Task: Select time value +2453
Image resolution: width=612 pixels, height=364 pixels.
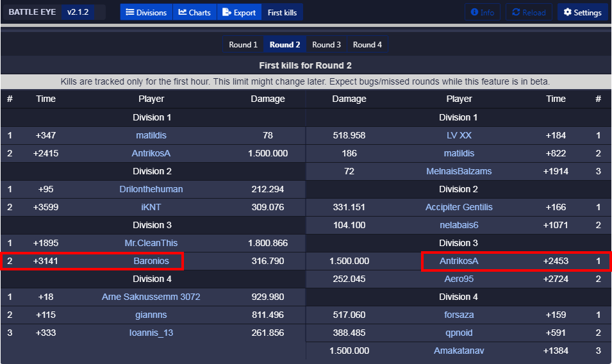Action: tap(556, 261)
